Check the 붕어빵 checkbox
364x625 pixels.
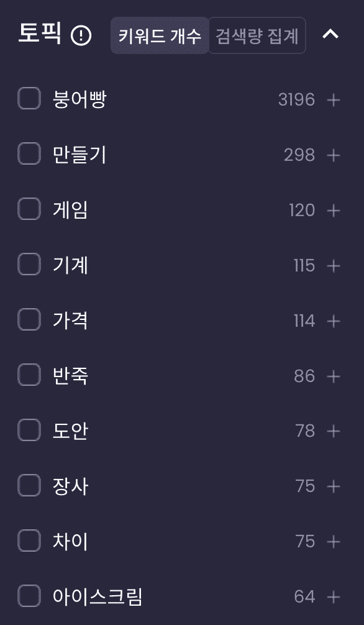click(29, 98)
